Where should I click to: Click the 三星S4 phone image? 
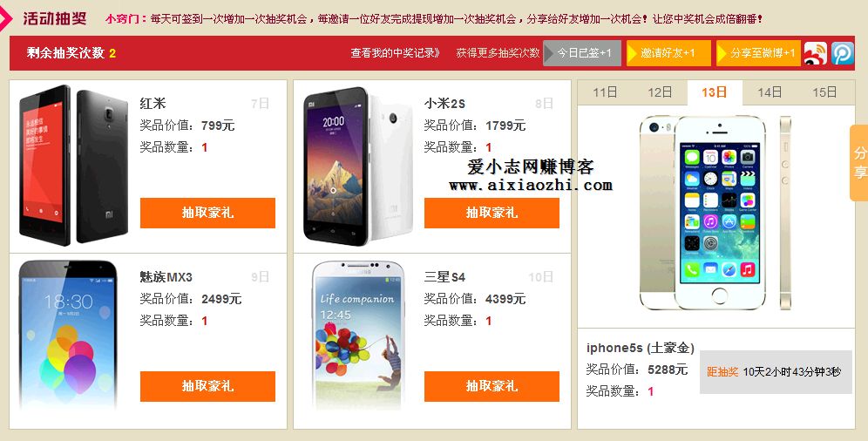point(358,336)
